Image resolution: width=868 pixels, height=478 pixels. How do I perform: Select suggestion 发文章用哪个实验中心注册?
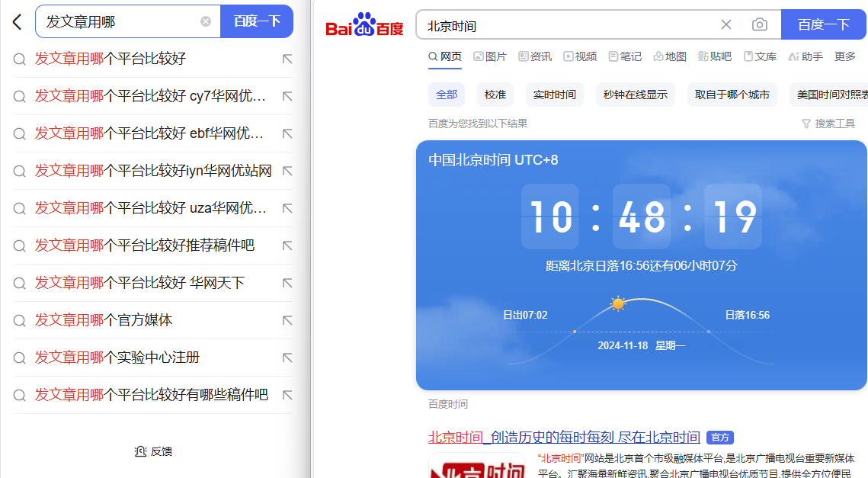pyautogui.click(x=117, y=358)
